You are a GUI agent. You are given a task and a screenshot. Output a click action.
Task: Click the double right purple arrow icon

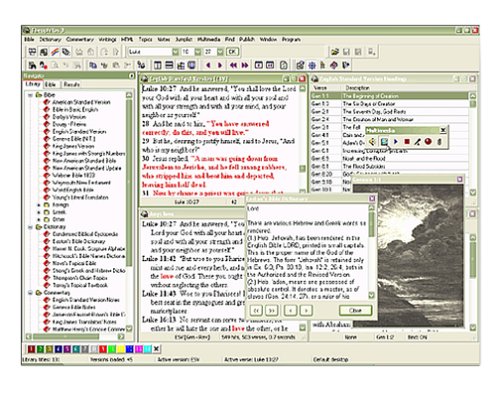click(245, 65)
